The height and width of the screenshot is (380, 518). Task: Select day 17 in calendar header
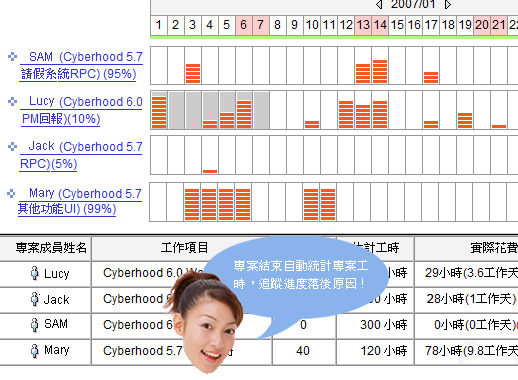click(431, 25)
